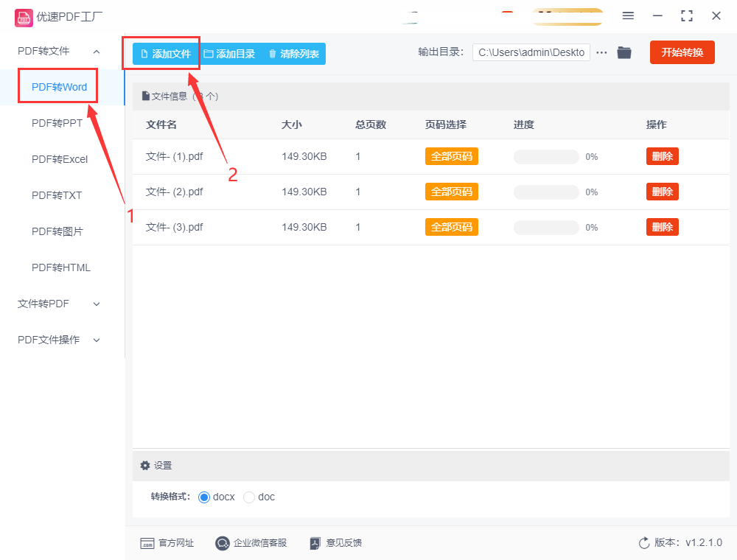The image size is (737, 560).
Task: Click the gear icon beside 设置
Action: [145, 466]
